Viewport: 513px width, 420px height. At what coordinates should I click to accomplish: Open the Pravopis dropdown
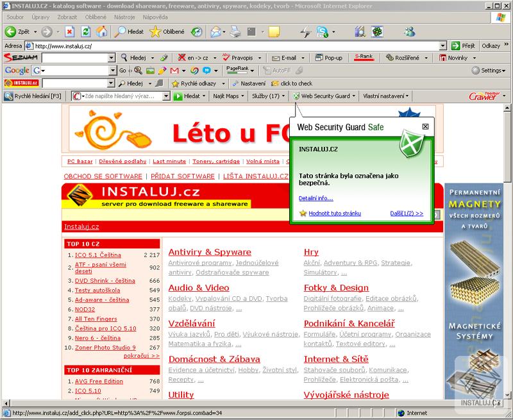(x=260, y=58)
